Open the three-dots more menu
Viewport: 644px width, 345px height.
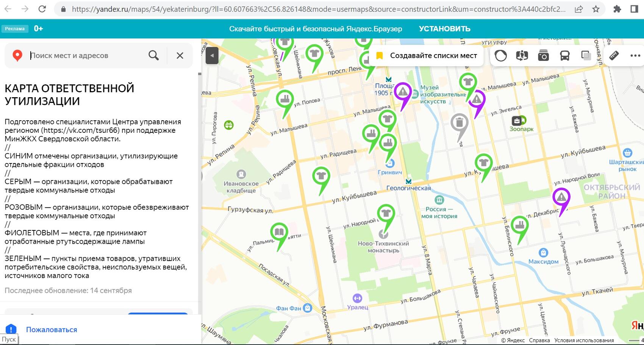635,56
